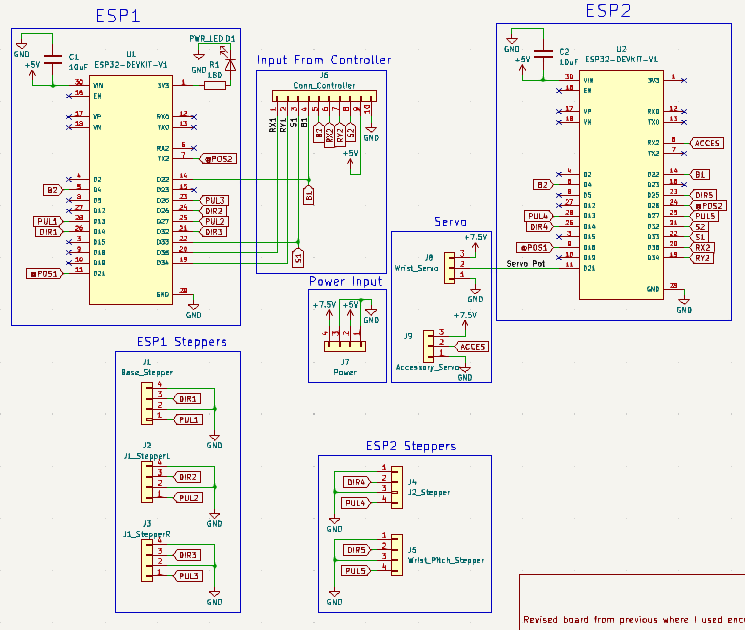Click the DIR5 label on U2 pin D25

click(x=703, y=195)
